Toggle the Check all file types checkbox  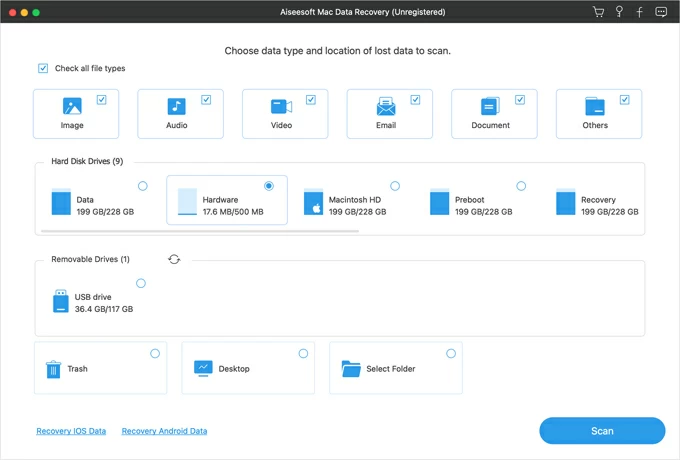click(x=43, y=69)
